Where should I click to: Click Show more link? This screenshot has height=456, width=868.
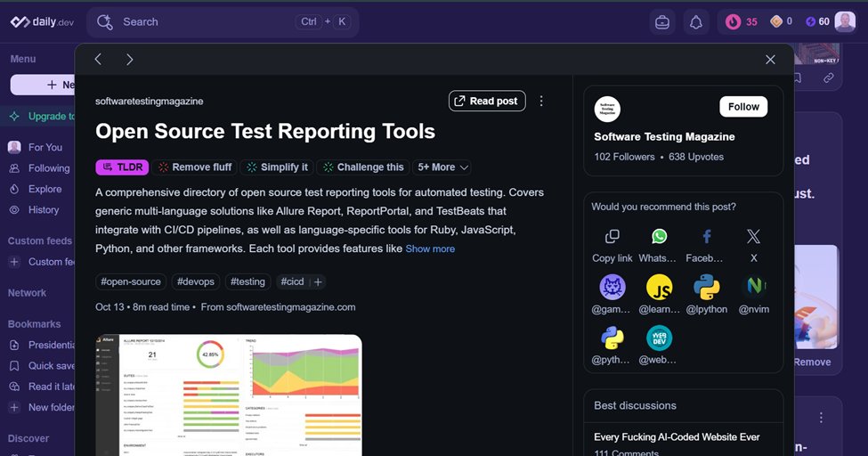click(x=430, y=248)
